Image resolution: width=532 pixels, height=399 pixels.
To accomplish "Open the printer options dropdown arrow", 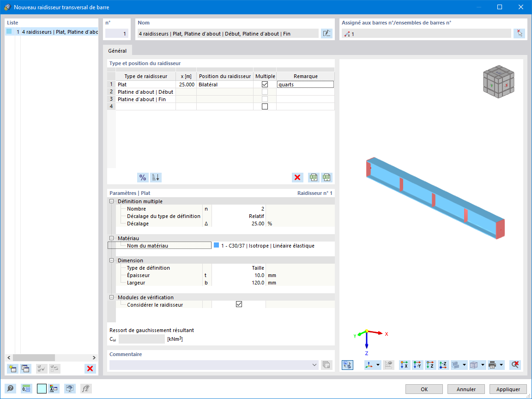I will pos(501,365).
